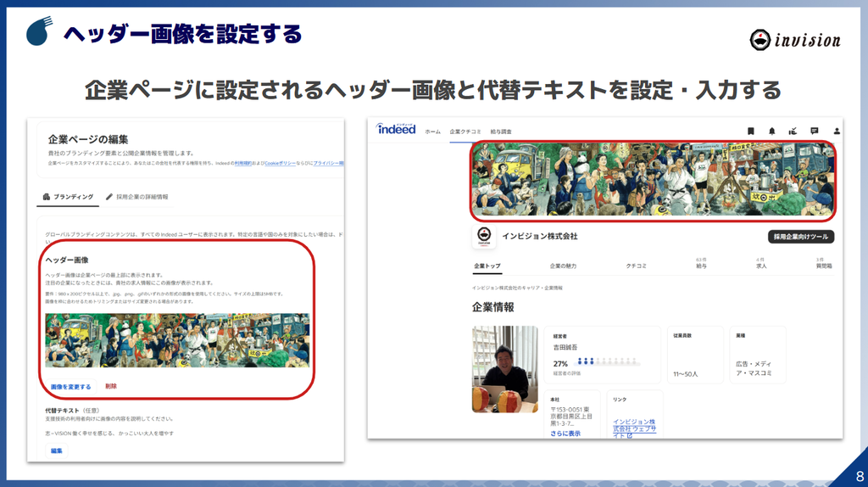The image size is (868, 487).
Task: Click the 広告・メディア・マスコミ industry text
Action: point(754,368)
